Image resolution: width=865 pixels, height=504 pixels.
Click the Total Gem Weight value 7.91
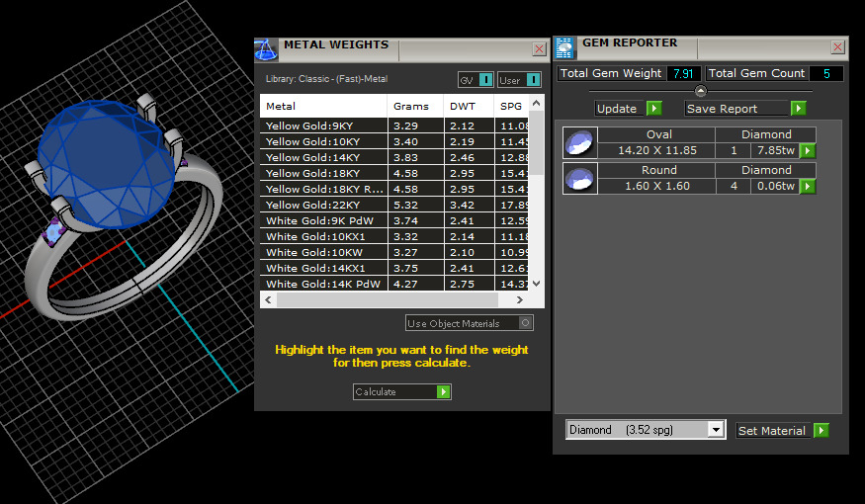pyautogui.click(x=683, y=73)
